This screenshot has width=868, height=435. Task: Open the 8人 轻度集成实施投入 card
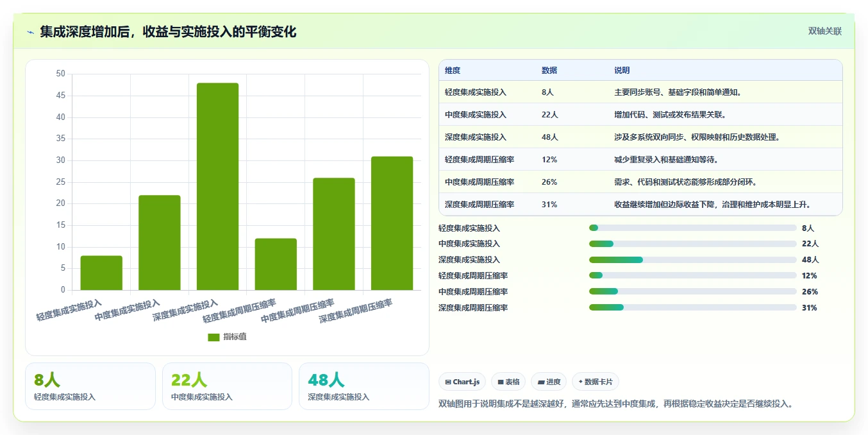(x=90, y=386)
